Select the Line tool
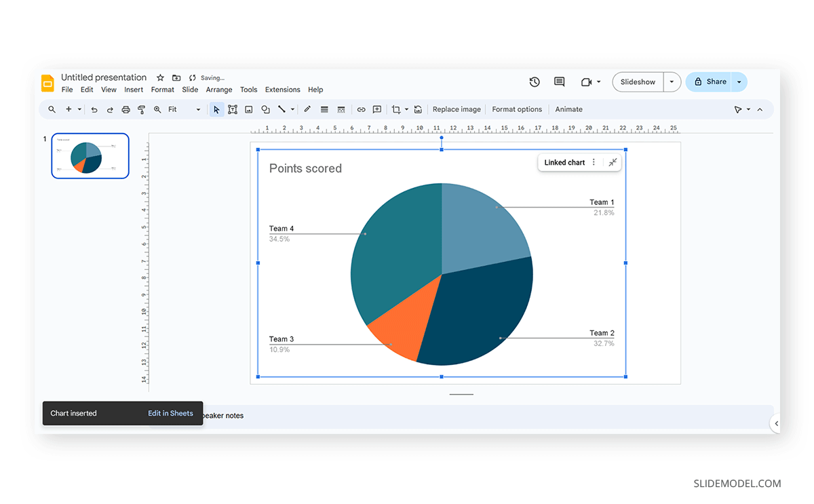The image size is (814, 504). 280,109
